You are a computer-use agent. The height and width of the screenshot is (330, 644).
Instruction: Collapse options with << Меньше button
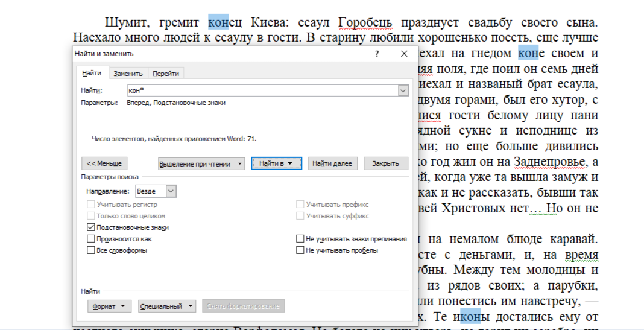[104, 163]
